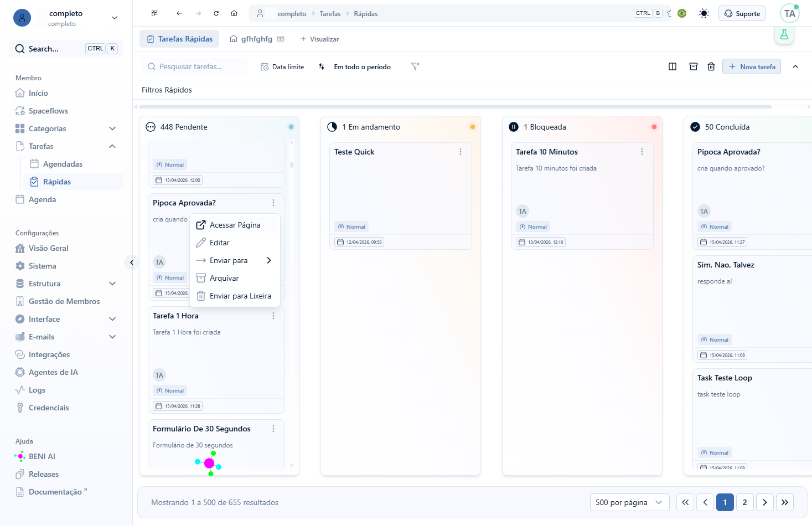Image resolution: width=812 pixels, height=525 pixels.
Task: Switch to Tarefas Rápidas tab
Action: click(x=179, y=39)
